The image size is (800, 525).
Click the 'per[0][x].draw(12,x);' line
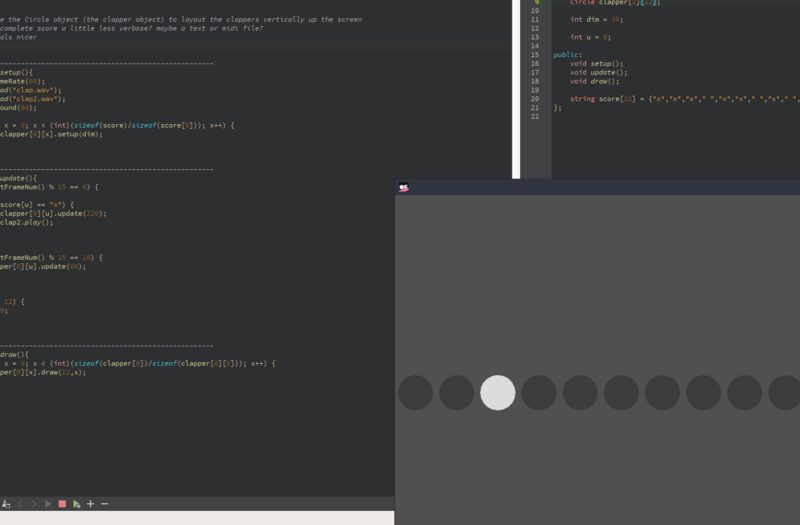coord(43,372)
